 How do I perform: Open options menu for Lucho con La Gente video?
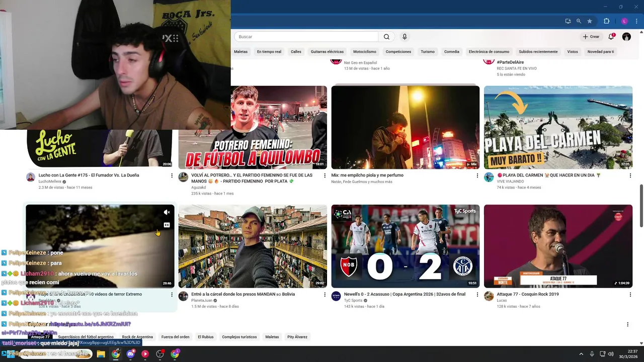pos(172,175)
